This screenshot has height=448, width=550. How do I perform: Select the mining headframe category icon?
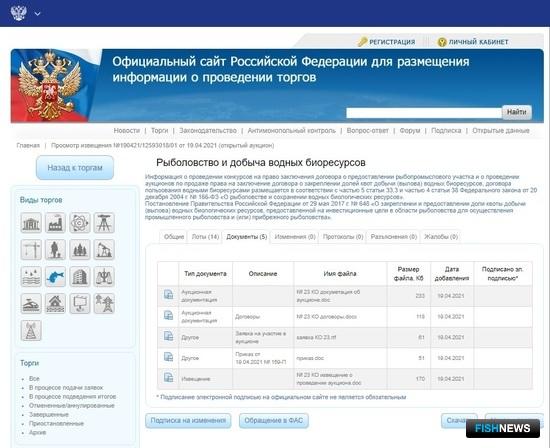(104, 223)
